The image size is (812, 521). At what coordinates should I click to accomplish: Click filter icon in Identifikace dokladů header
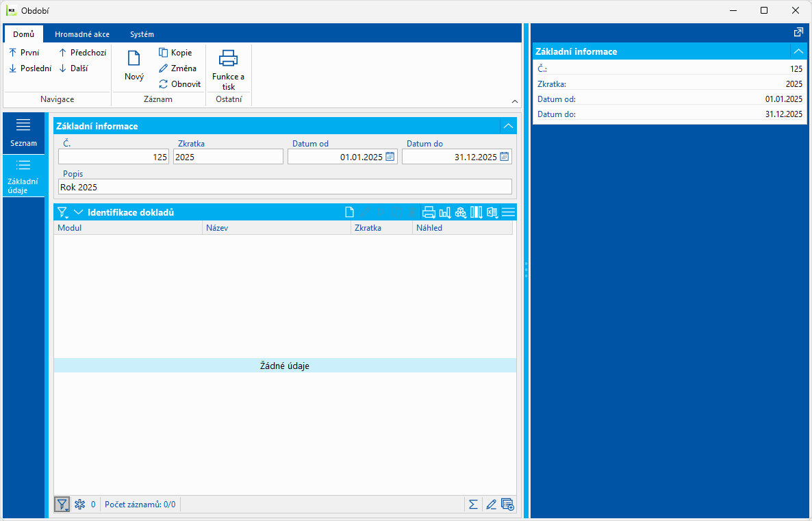(x=63, y=212)
